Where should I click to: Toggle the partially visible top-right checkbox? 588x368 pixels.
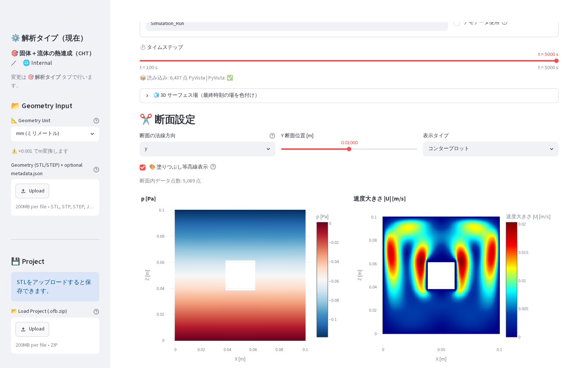tap(457, 23)
